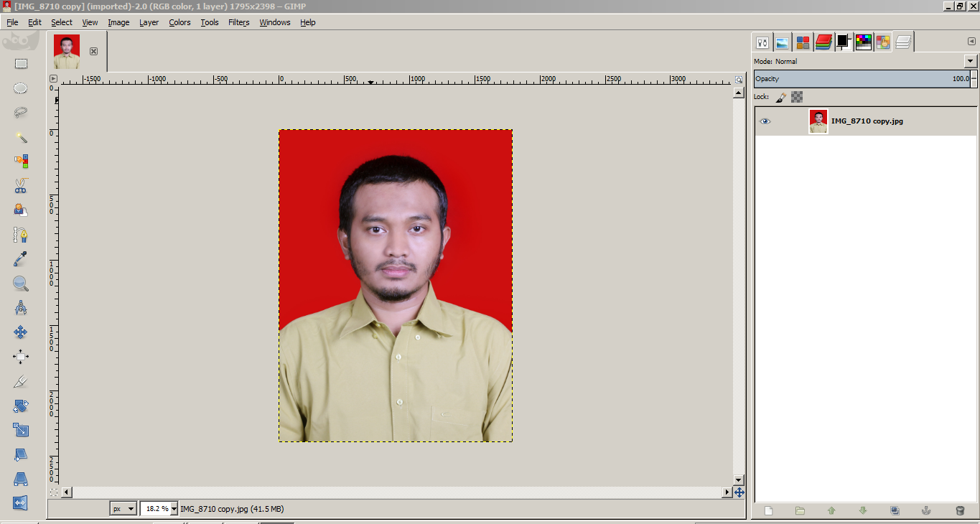Select the Select by Color tool

click(x=21, y=162)
